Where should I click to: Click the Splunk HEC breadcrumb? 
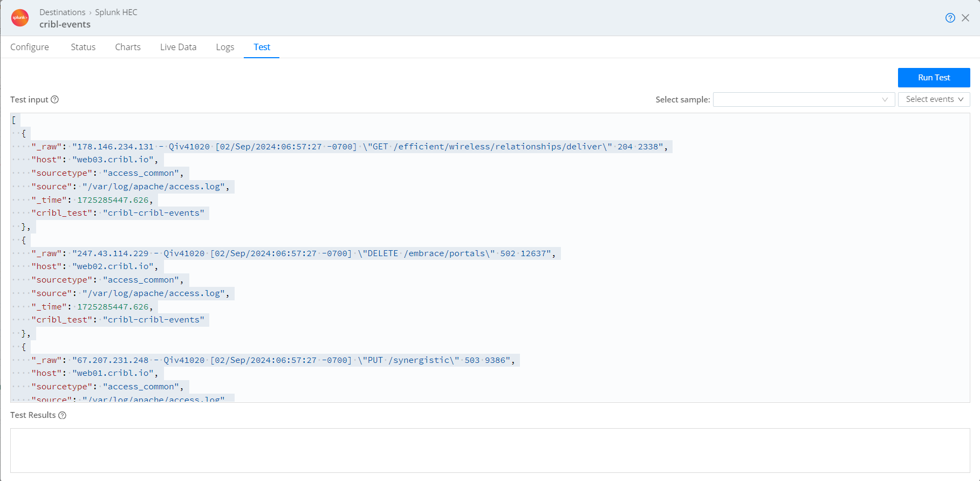tap(116, 12)
